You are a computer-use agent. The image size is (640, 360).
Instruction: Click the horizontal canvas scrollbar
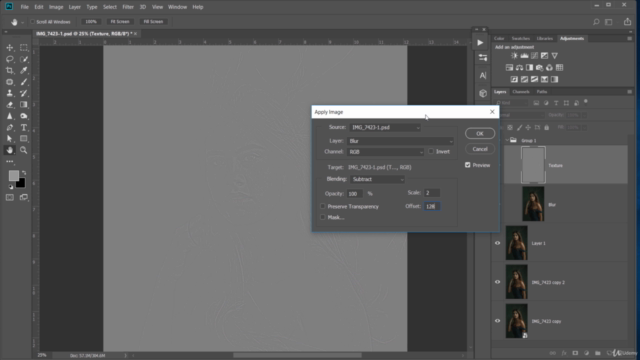[x=298, y=355]
